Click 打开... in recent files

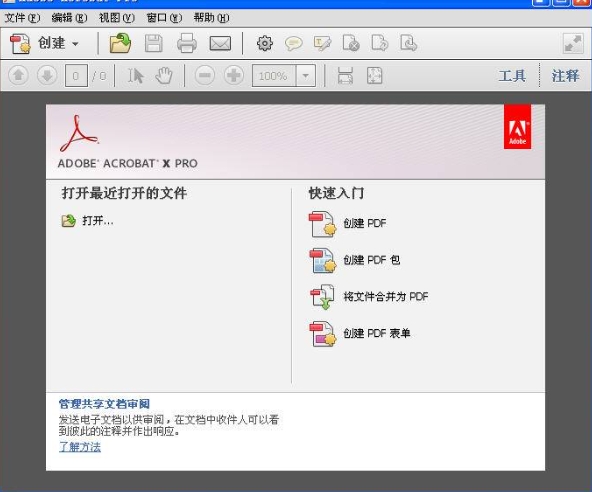(98, 221)
